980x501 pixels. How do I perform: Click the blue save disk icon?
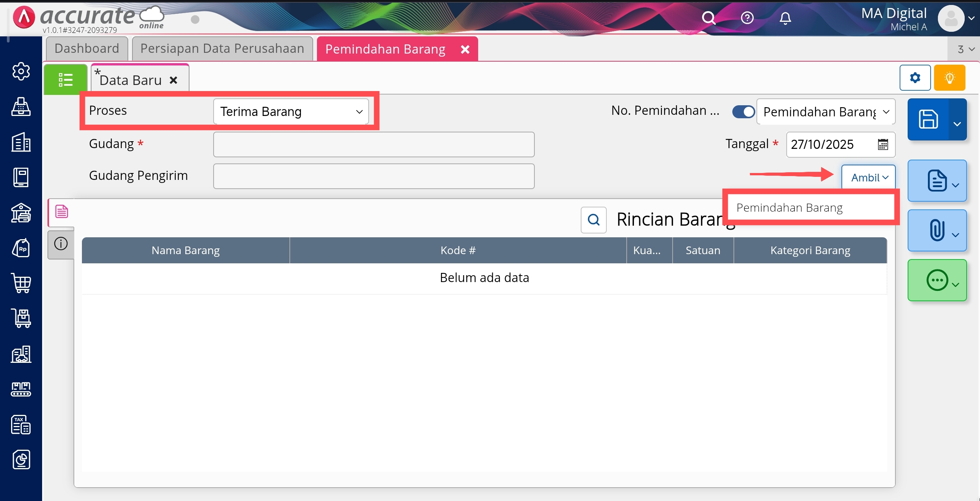pyautogui.click(x=928, y=119)
